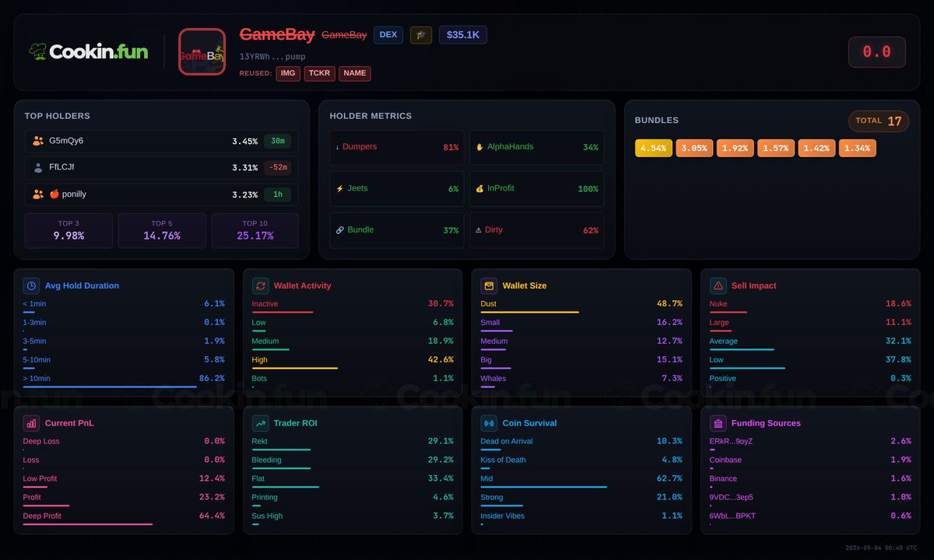This screenshot has height=560, width=934.
Task: Click the Nuke 18.6% row
Action: 810,305
